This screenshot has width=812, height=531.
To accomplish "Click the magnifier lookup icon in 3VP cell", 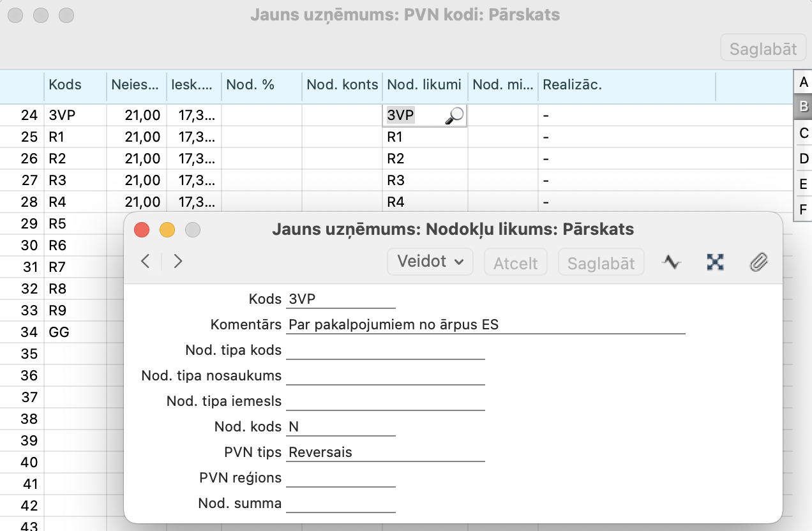I will tap(455, 116).
